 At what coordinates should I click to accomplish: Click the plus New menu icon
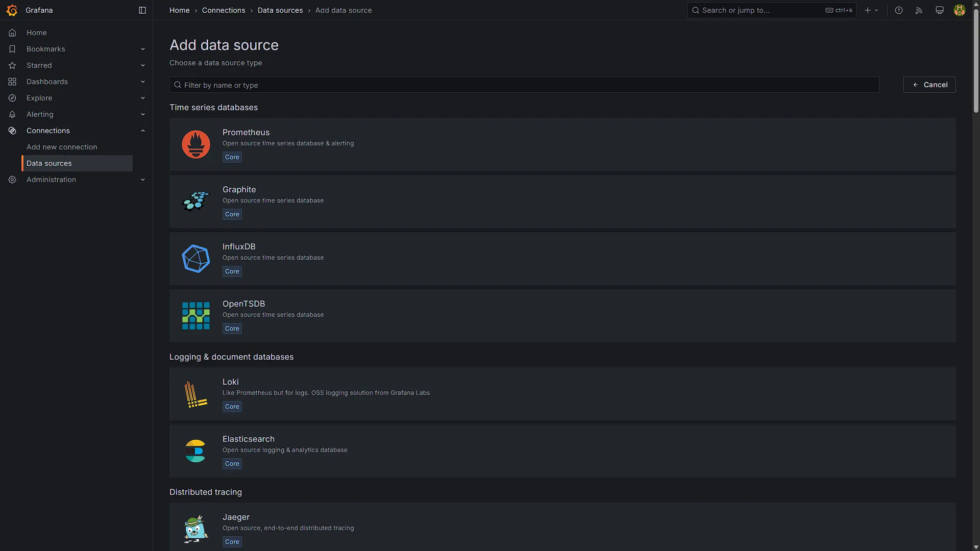click(868, 10)
